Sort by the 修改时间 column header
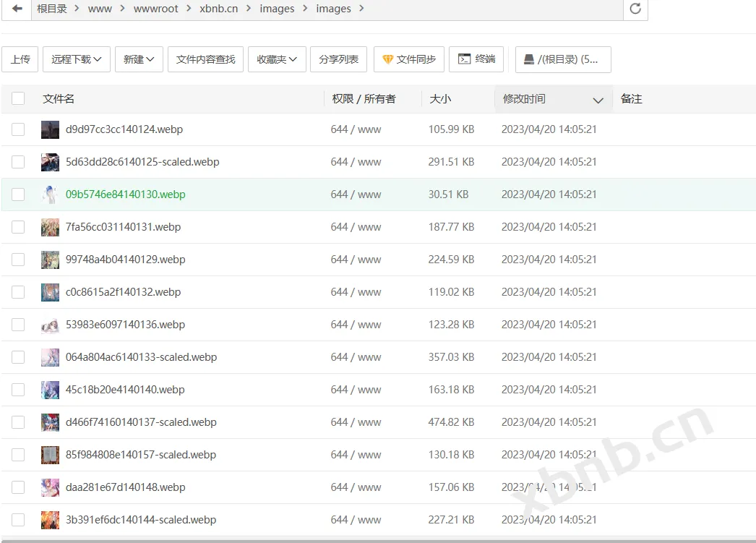Image resolution: width=756 pixels, height=543 pixels. pyautogui.click(x=553, y=99)
